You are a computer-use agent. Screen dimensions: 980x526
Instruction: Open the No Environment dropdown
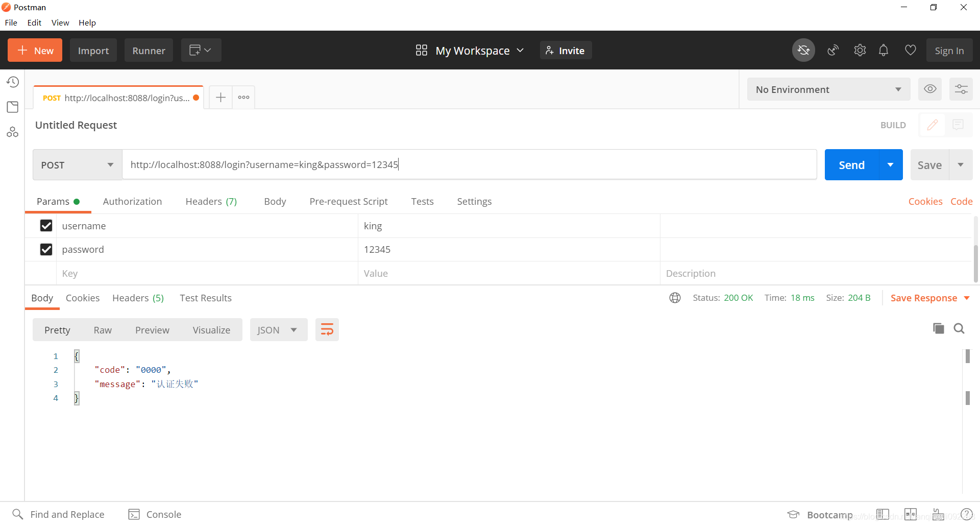click(x=828, y=89)
